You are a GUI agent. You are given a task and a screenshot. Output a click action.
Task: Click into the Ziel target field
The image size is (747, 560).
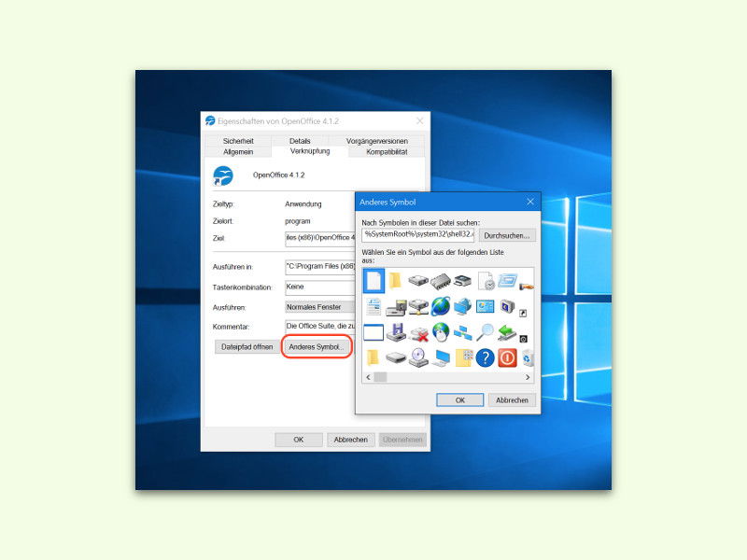pyautogui.click(x=320, y=238)
